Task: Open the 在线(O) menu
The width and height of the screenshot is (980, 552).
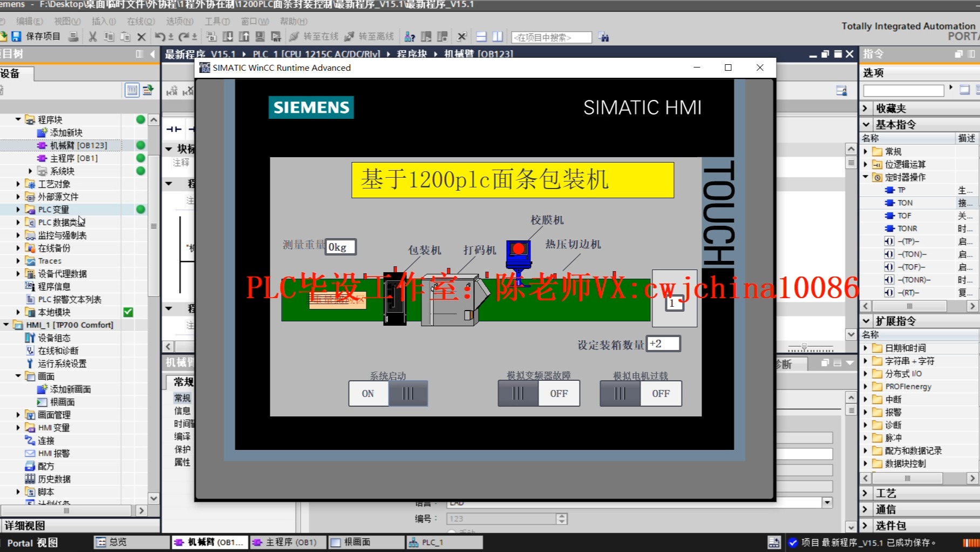Action: 141,21
